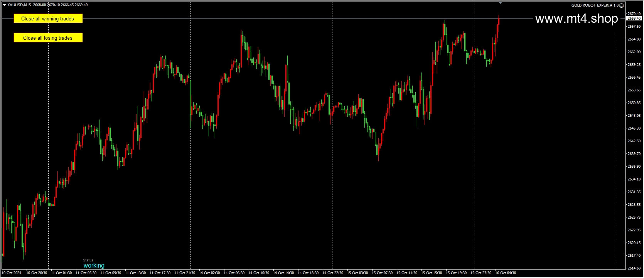Click the 2614.60 price axis label
644x278 pixels.
tap(634, 268)
